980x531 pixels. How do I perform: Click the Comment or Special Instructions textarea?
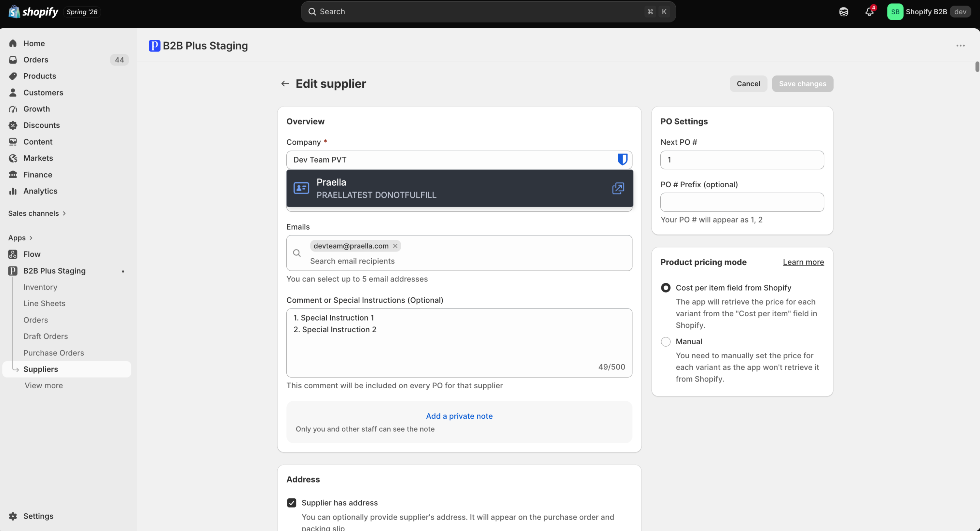459,343
